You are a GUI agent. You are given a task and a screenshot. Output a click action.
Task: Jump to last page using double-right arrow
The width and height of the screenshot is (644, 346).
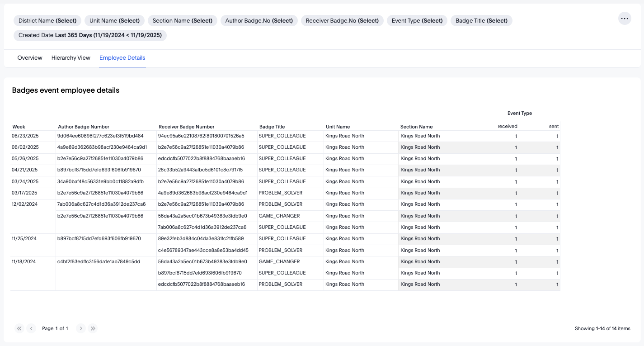point(93,328)
